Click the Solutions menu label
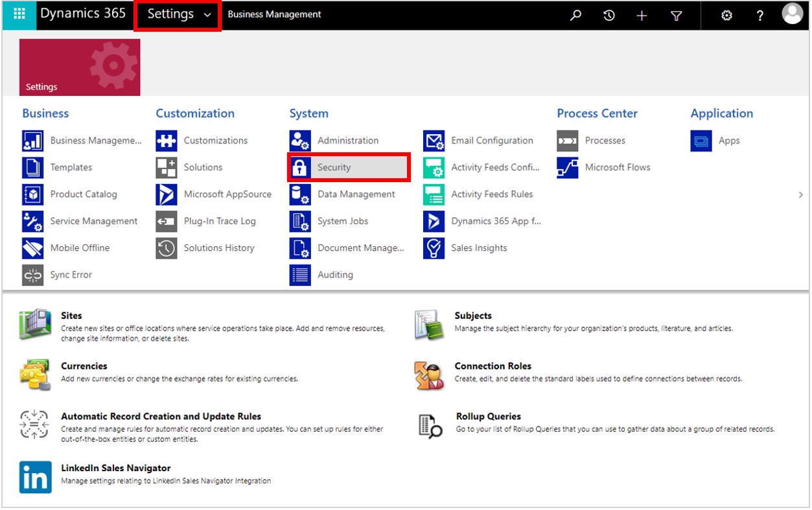 pos(203,167)
